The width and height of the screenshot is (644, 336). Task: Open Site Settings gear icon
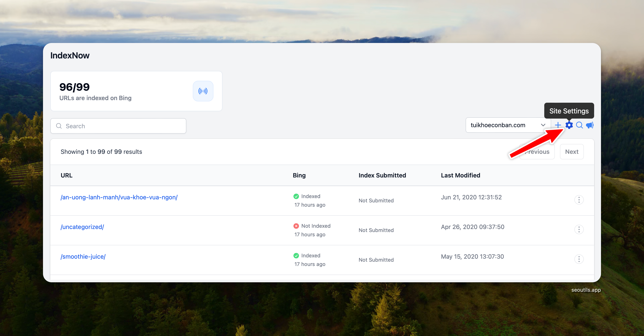[x=569, y=125]
